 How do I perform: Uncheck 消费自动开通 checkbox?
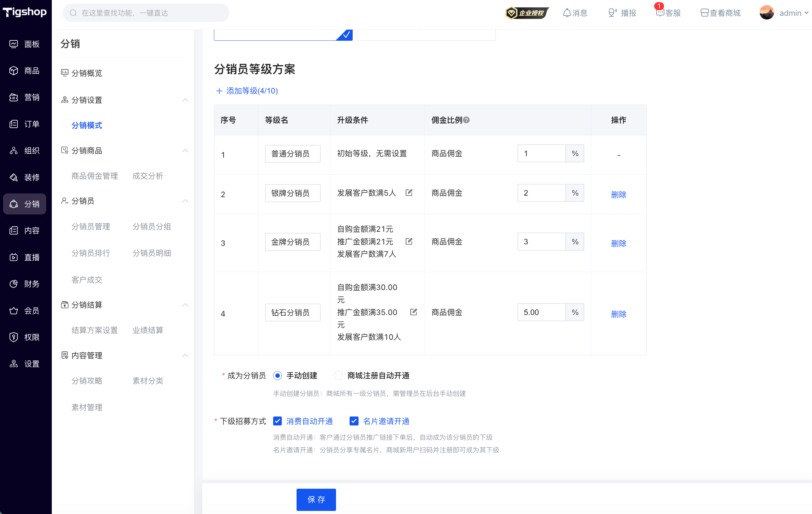click(x=277, y=421)
